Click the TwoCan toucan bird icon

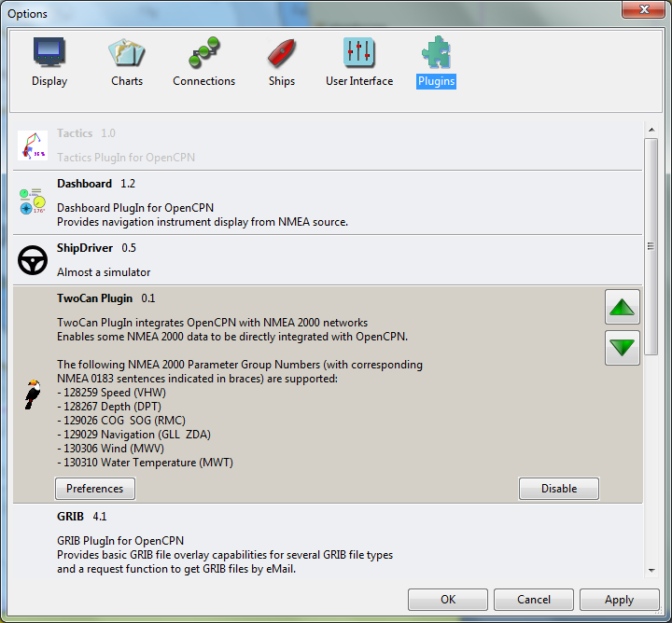tap(33, 395)
